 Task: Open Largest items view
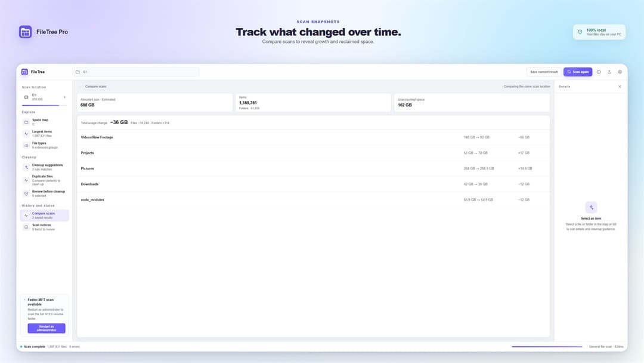pyautogui.click(x=44, y=134)
